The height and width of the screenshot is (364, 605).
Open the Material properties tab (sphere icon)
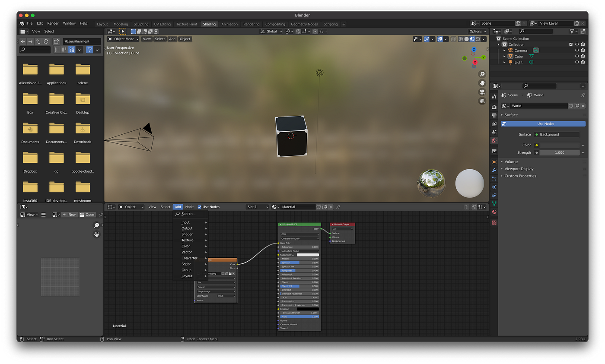coord(494,212)
